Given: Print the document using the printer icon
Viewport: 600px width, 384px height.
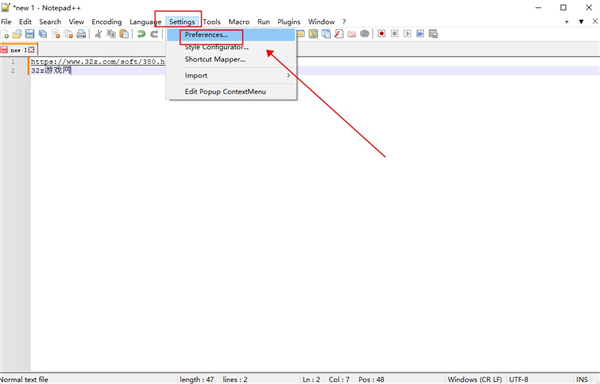Looking at the screenshot, I should (81, 34).
